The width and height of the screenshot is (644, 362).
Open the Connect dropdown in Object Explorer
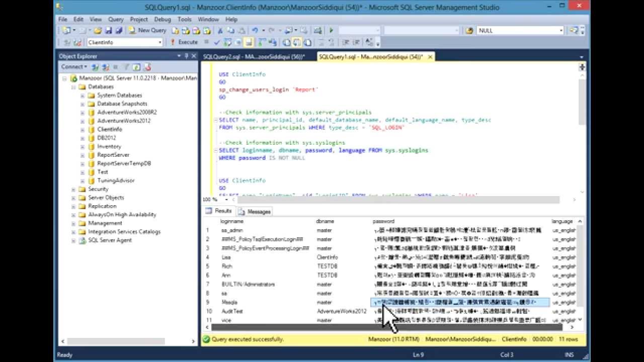[x=74, y=66]
